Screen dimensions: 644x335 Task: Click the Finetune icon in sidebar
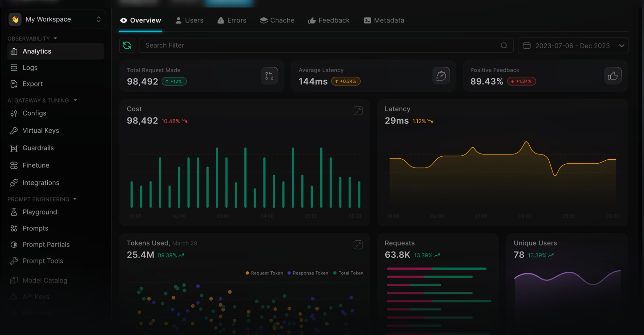[14, 165]
